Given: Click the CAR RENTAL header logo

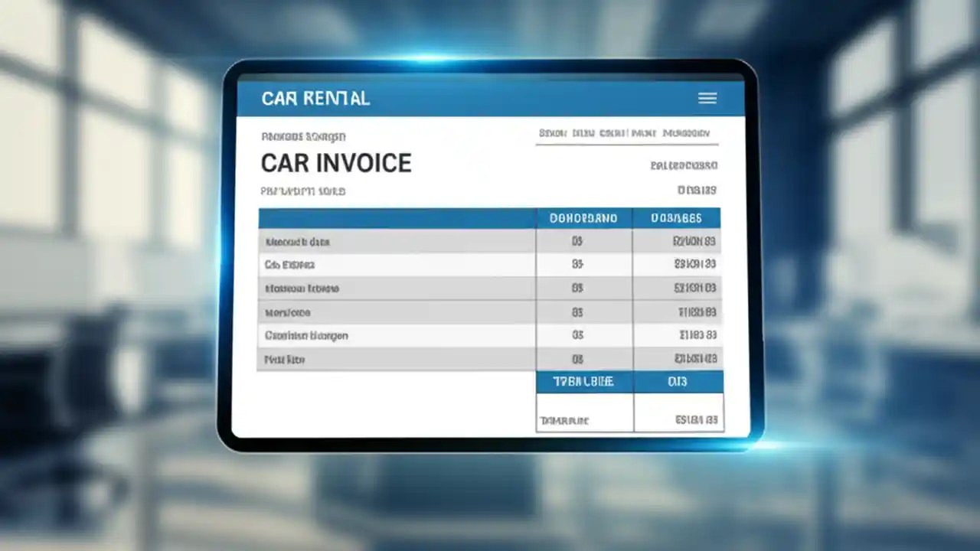Looking at the screenshot, I should (x=315, y=98).
